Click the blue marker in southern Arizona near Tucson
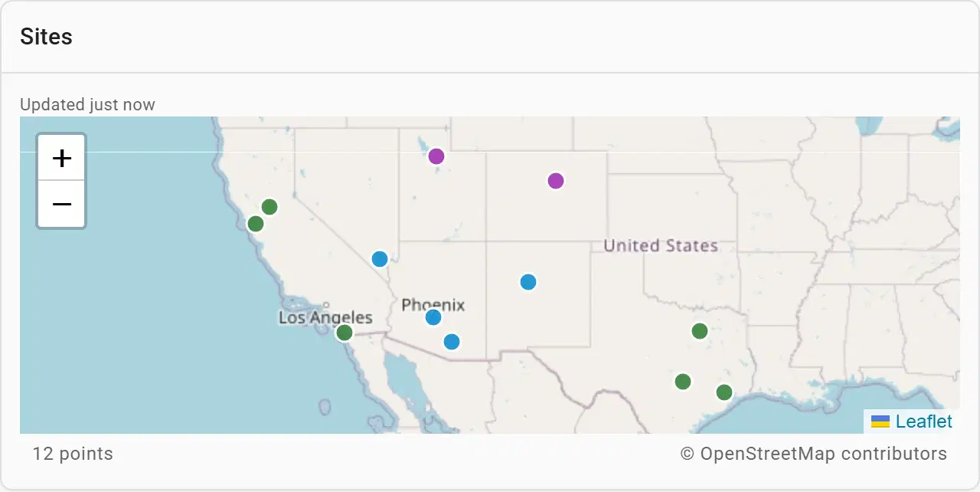Screen dimensions: 980x492 tap(452, 342)
